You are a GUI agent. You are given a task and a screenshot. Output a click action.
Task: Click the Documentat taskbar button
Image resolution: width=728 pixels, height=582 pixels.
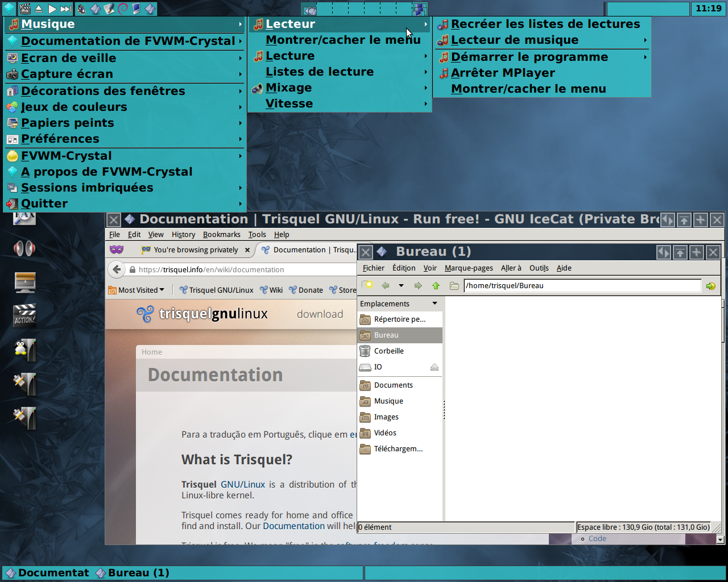click(47, 573)
